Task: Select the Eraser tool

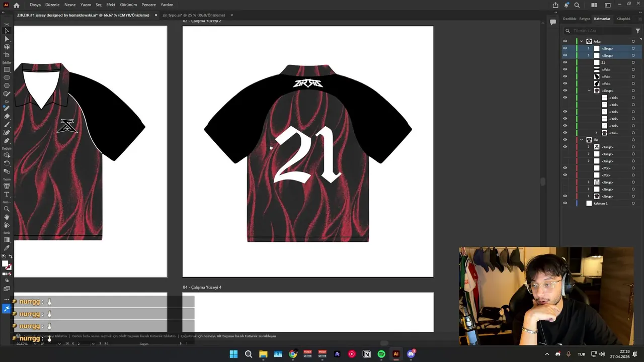Action: point(7,116)
